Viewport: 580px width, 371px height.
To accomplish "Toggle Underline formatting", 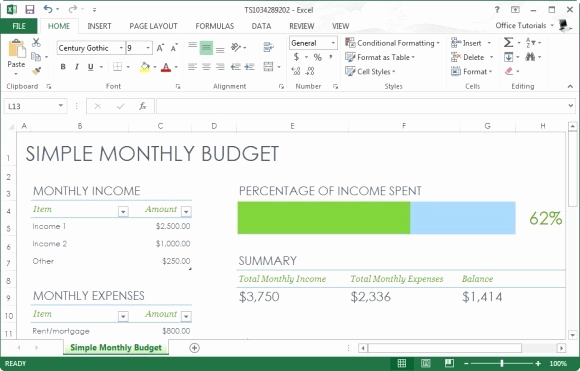I will 90,67.
